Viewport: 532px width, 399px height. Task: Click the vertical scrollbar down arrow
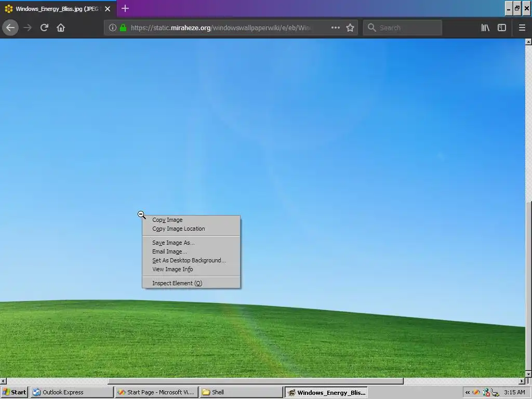[x=528, y=374]
